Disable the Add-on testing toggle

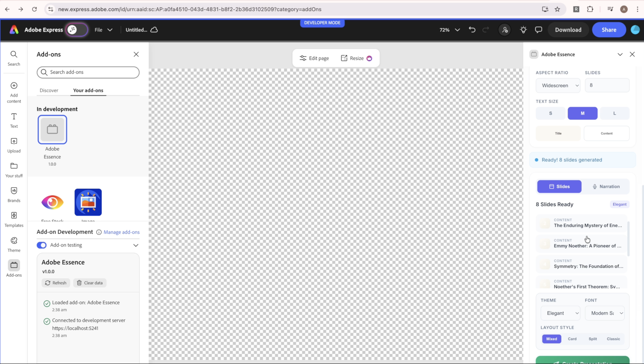[x=42, y=245]
